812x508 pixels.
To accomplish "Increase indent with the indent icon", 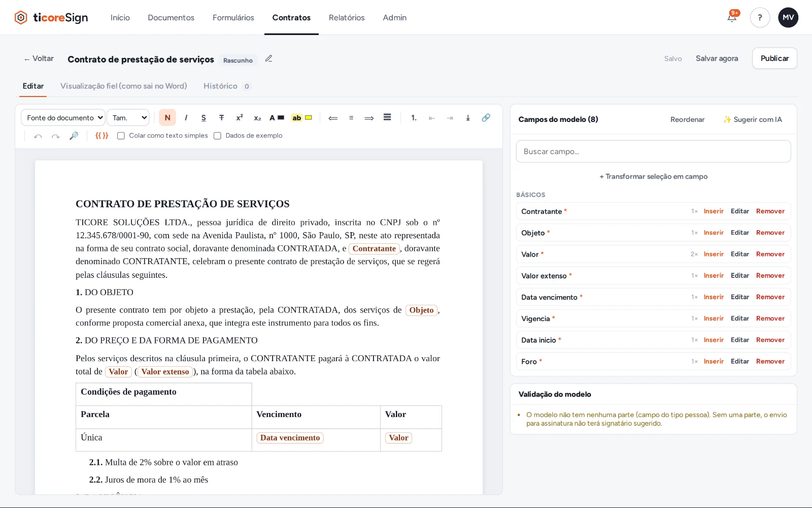I will (450, 118).
